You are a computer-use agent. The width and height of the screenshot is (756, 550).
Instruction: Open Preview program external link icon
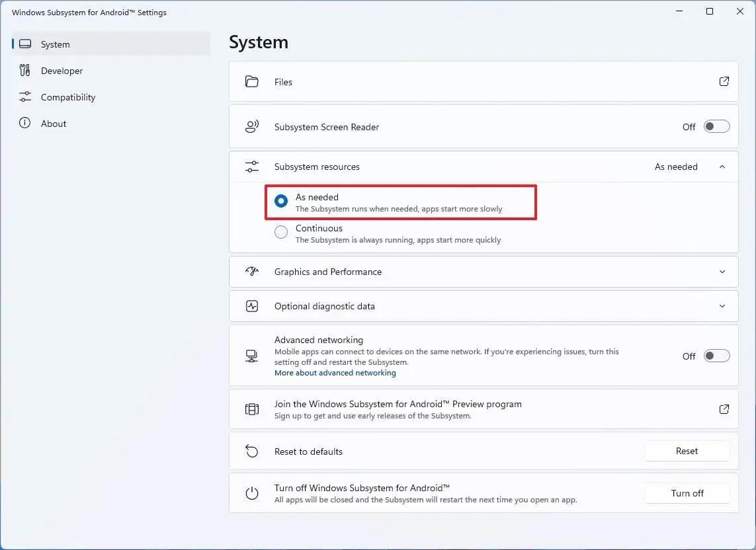click(724, 409)
